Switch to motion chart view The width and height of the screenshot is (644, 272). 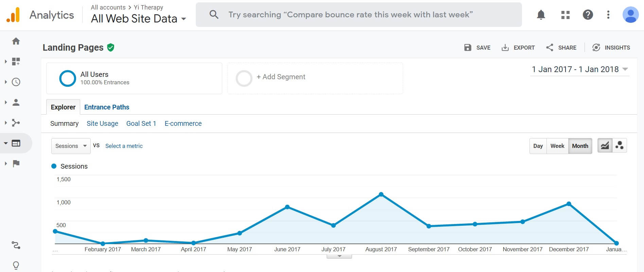(x=619, y=146)
